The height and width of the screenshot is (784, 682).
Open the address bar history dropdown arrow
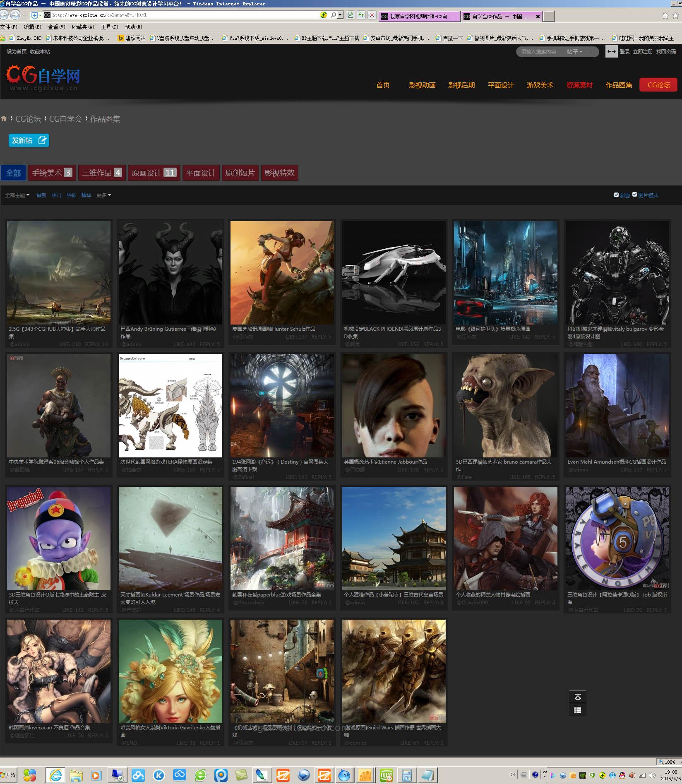(x=340, y=15)
